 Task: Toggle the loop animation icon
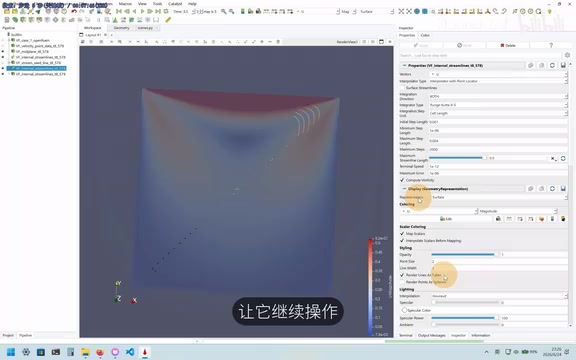point(166,11)
